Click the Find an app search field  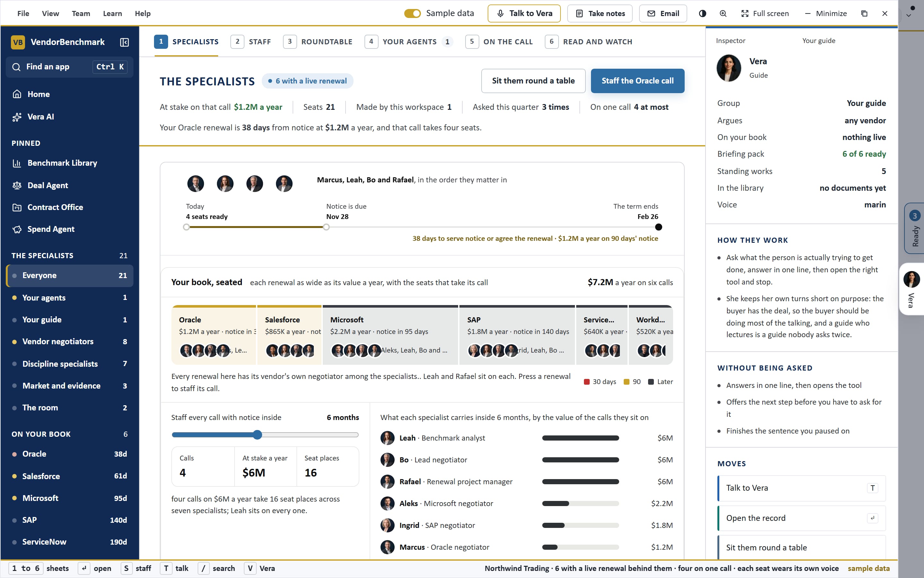[70, 67]
